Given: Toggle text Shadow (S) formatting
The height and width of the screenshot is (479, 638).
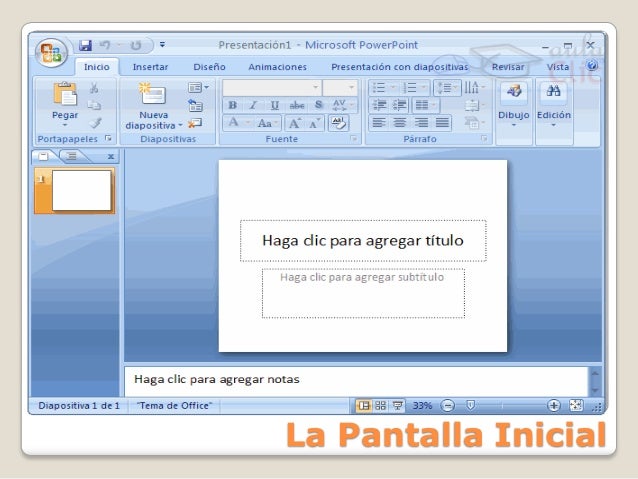Looking at the screenshot, I should click(x=319, y=105).
